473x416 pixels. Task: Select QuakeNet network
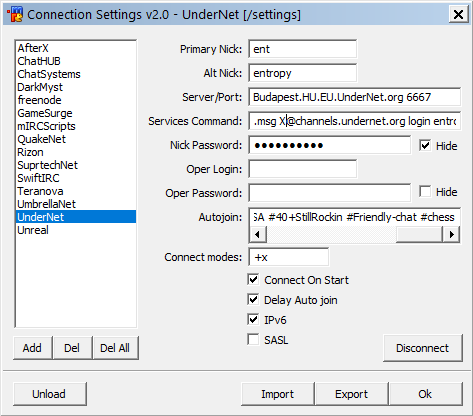76,139
